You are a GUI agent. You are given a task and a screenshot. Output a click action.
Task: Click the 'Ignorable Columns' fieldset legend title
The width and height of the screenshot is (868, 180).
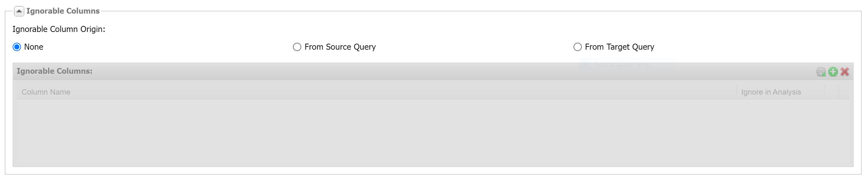(x=63, y=11)
